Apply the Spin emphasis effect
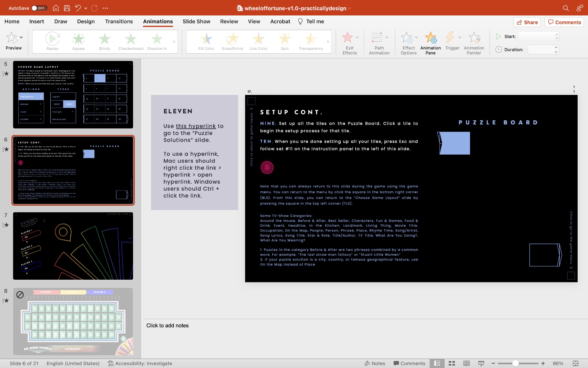This screenshot has width=588, height=368. tap(285, 41)
